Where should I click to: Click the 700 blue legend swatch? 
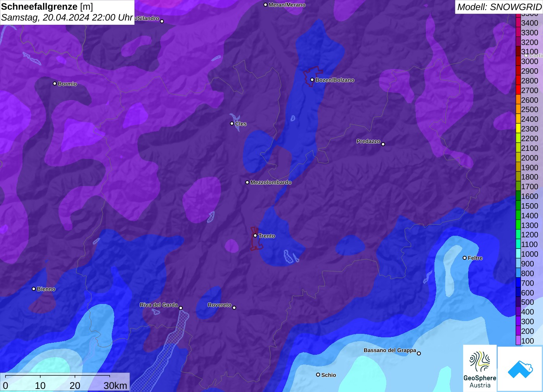point(518,283)
